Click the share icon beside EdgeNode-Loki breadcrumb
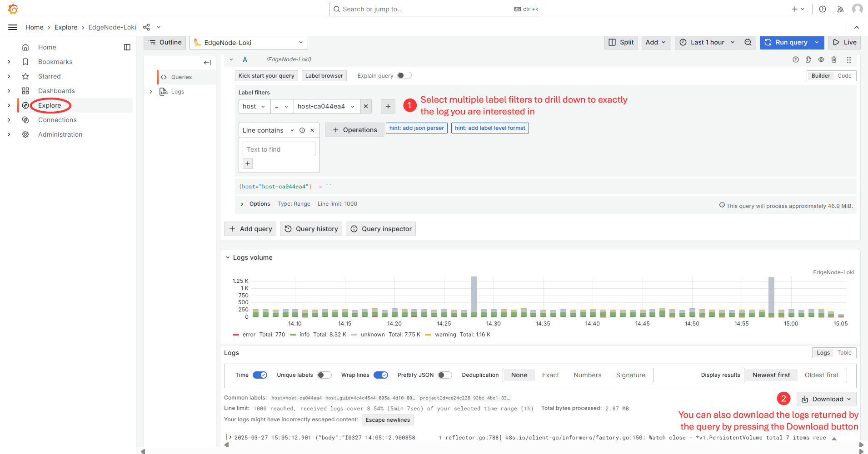Viewport: 868px width, 454px height. (x=146, y=27)
